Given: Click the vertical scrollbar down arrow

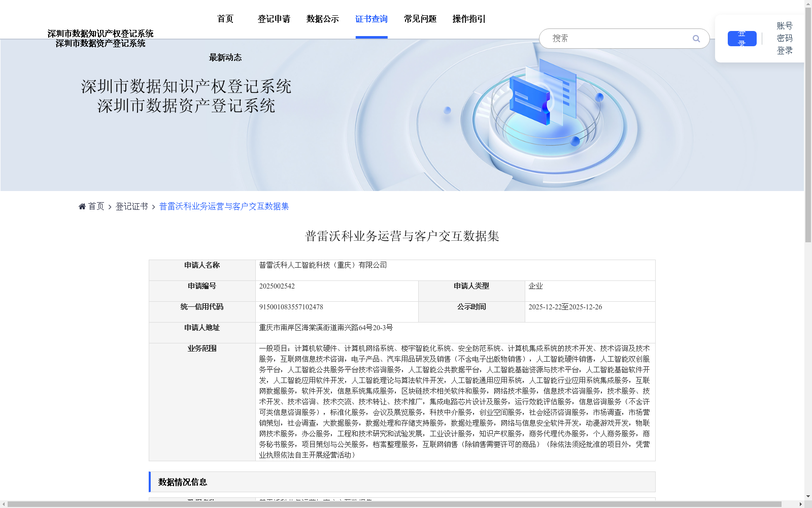Looking at the screenshot, I should [x=808, y=496].
